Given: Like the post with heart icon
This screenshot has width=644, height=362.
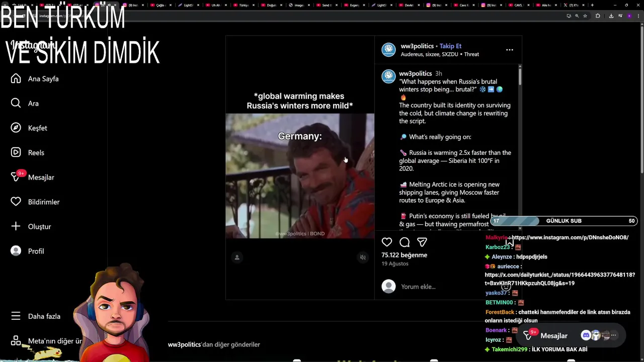Looking at the screenshot, I should [387, 242].
